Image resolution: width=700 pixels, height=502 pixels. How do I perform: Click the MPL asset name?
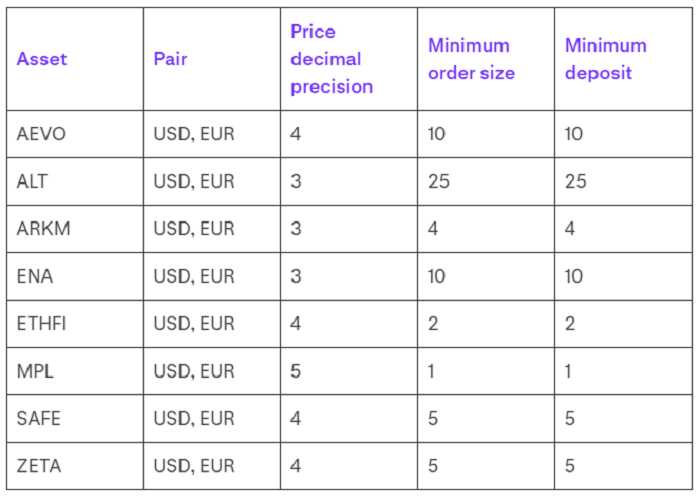35,371
